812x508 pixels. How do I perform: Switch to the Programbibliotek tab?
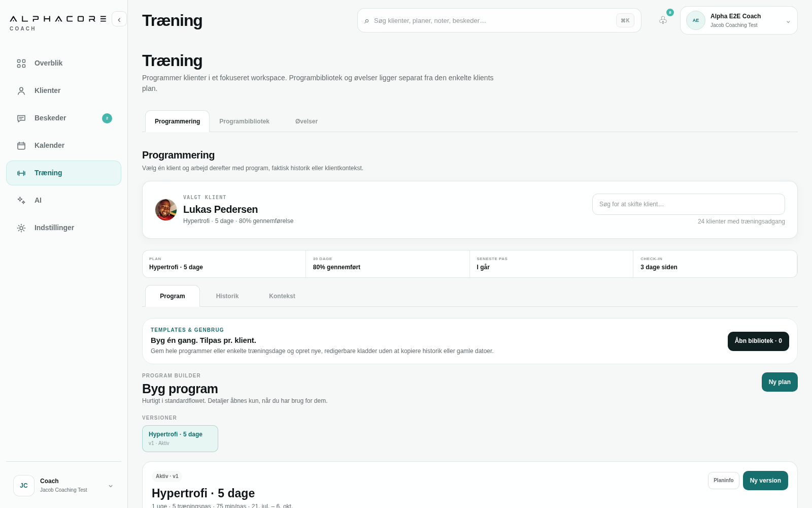pos(244,121)
